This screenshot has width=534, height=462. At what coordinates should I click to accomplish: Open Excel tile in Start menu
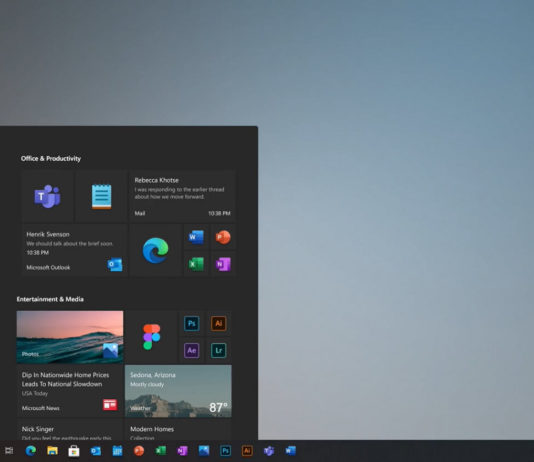pyautogui.click(x=196, y=264)
